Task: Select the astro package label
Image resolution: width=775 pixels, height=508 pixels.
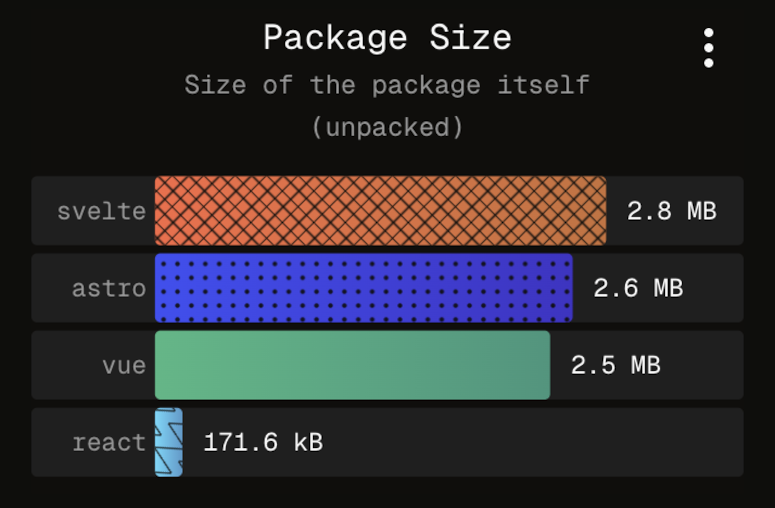Action: pyautogui.click(x=109, y=288)
